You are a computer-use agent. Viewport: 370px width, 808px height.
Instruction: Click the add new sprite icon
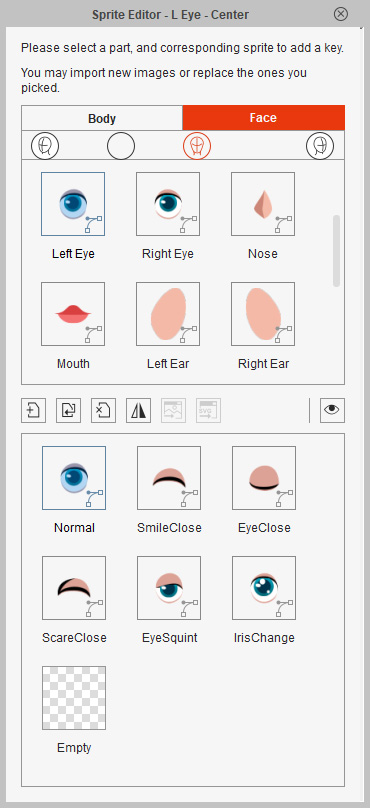point(33,411)
